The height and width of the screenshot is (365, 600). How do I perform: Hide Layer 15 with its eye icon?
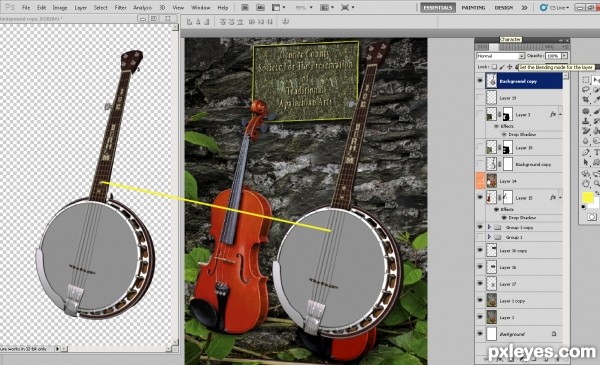tap(480, 198)
